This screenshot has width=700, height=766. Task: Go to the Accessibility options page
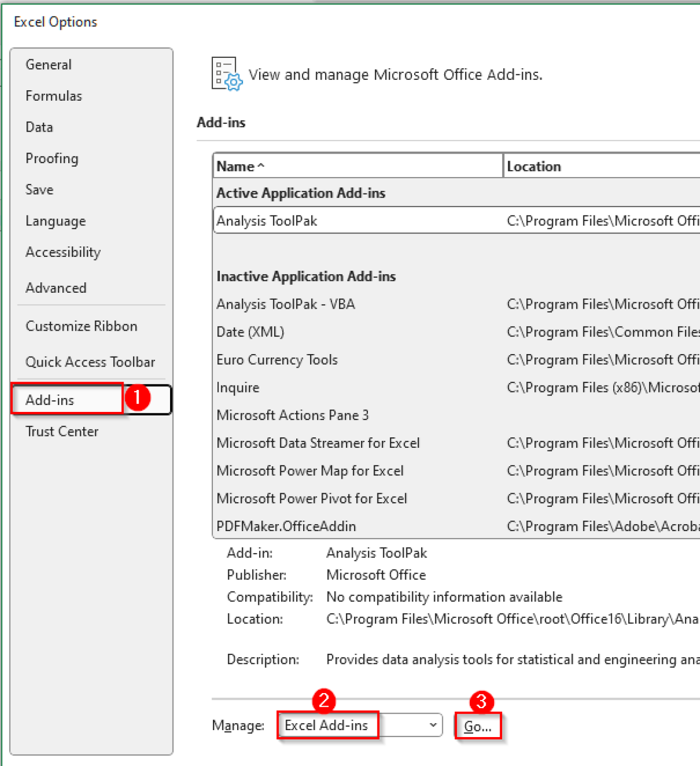63,252
